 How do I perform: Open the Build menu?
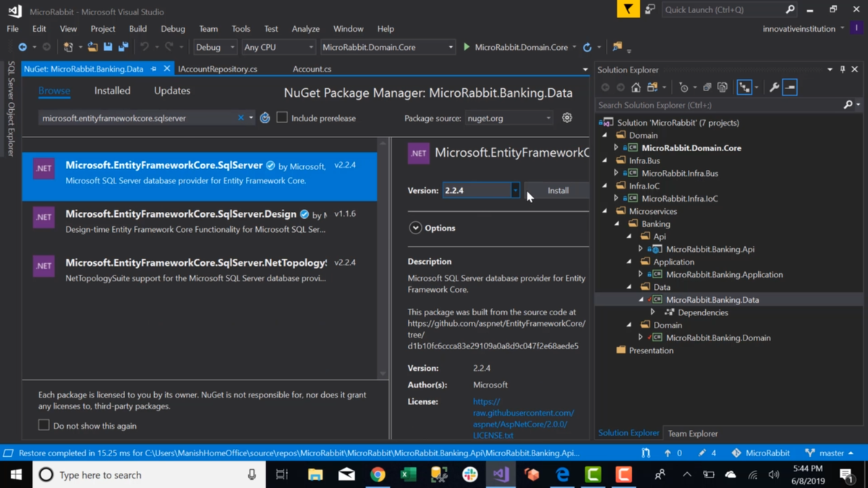point(137,29)
